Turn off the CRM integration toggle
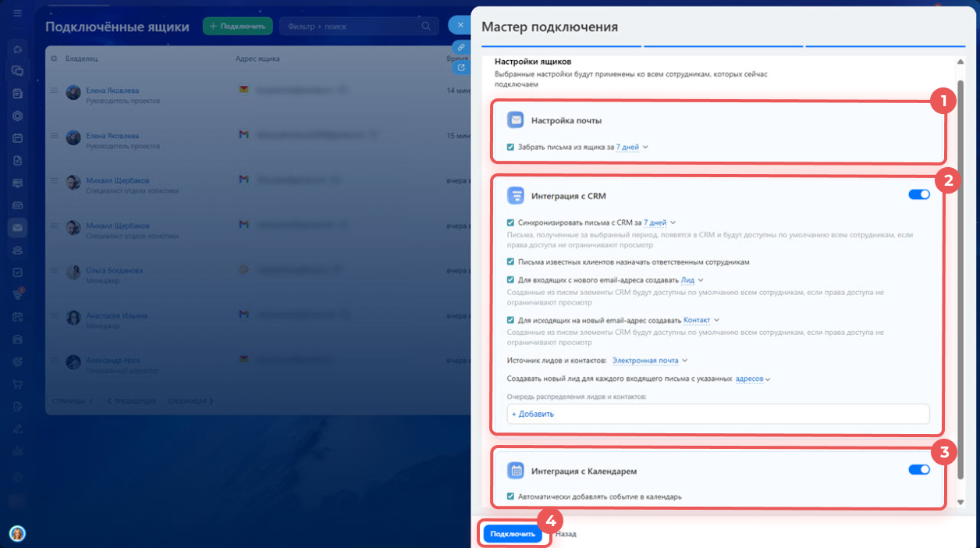 pos(919,194)
